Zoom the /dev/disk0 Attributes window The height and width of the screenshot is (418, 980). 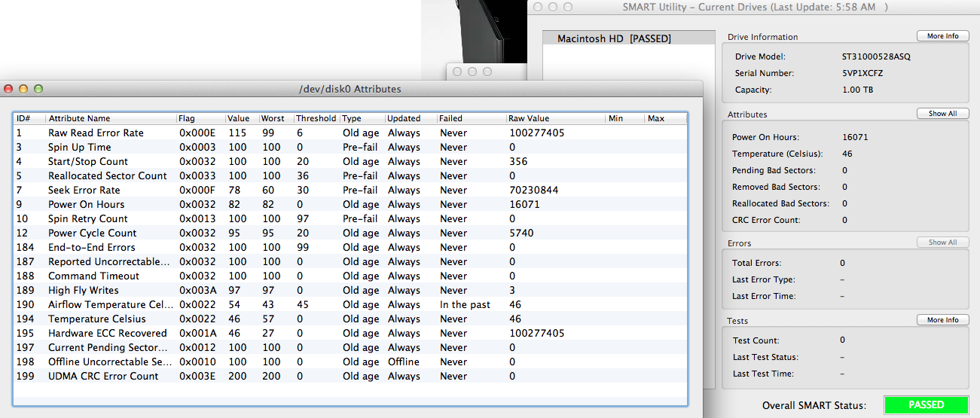(38, 89)
